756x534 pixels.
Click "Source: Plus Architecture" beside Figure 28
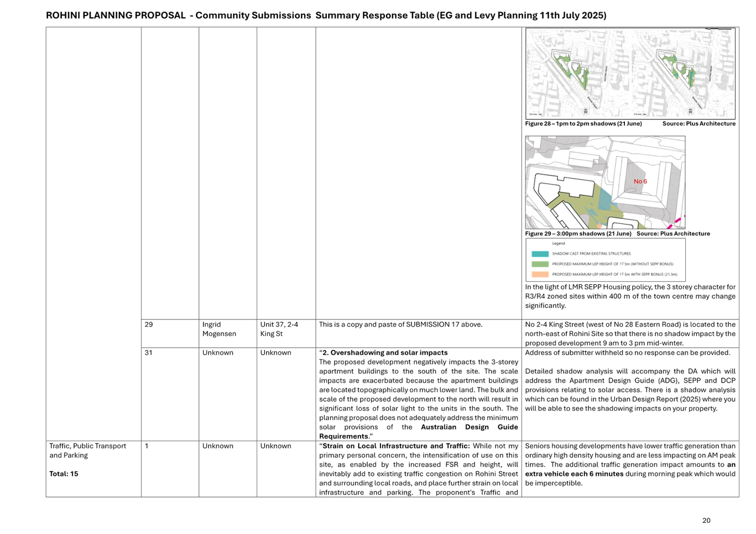pyautogui.click(x=699, y=124)
